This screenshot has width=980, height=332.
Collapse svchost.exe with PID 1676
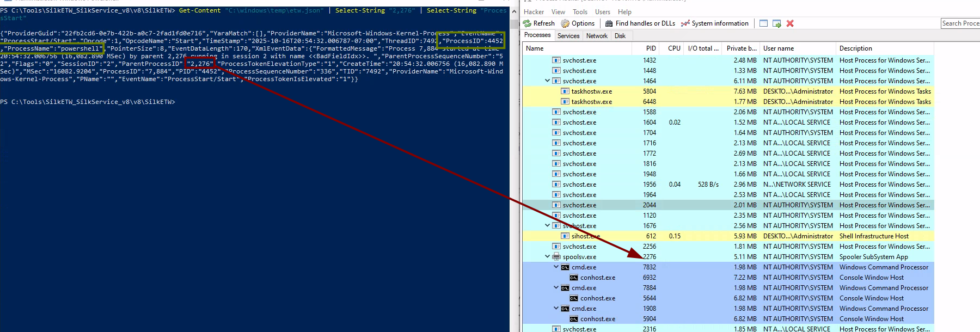[x=548, y=226]
